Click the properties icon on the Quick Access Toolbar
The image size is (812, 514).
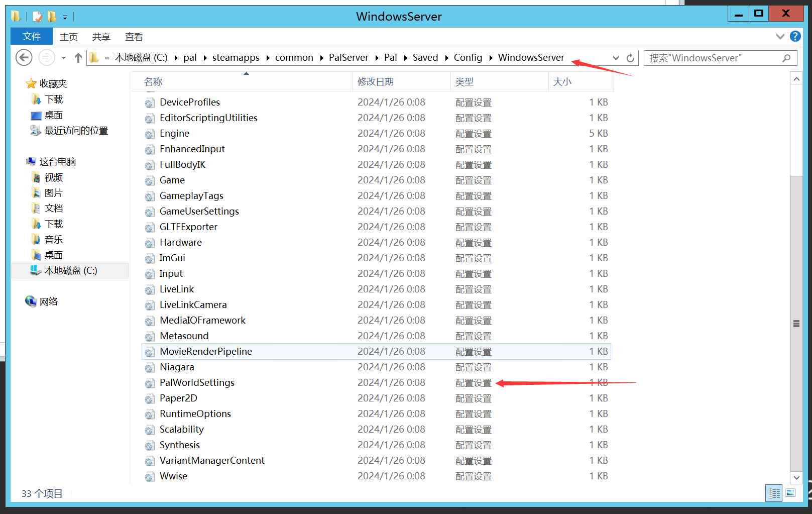(x=37, y=16)
